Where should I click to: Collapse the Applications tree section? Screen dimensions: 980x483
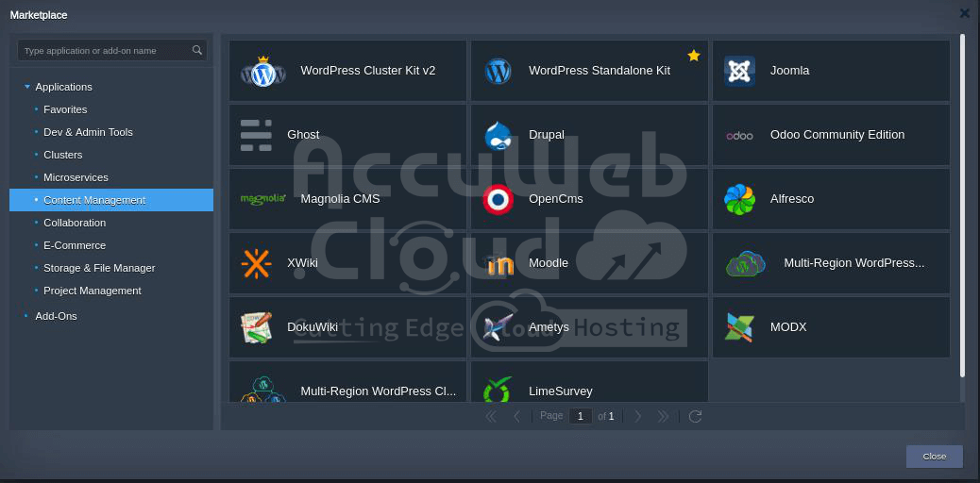click(x=27, y=87)
